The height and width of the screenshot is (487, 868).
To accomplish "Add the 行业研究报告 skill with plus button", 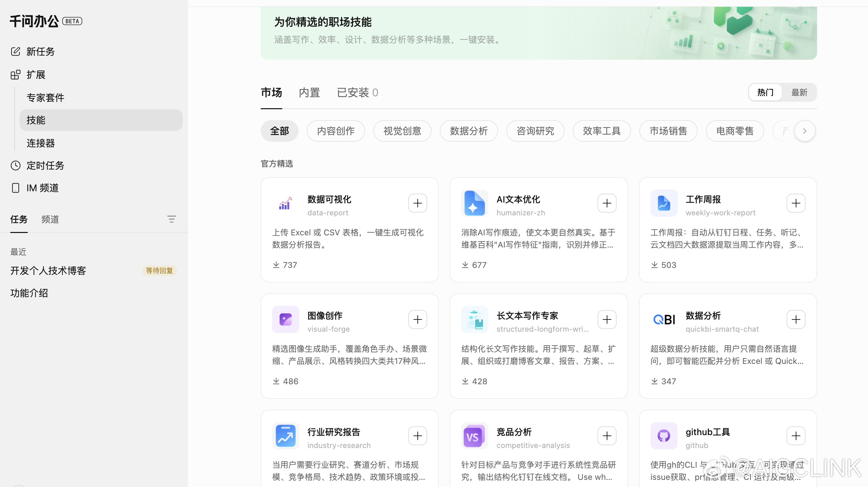I will [417, 436].
